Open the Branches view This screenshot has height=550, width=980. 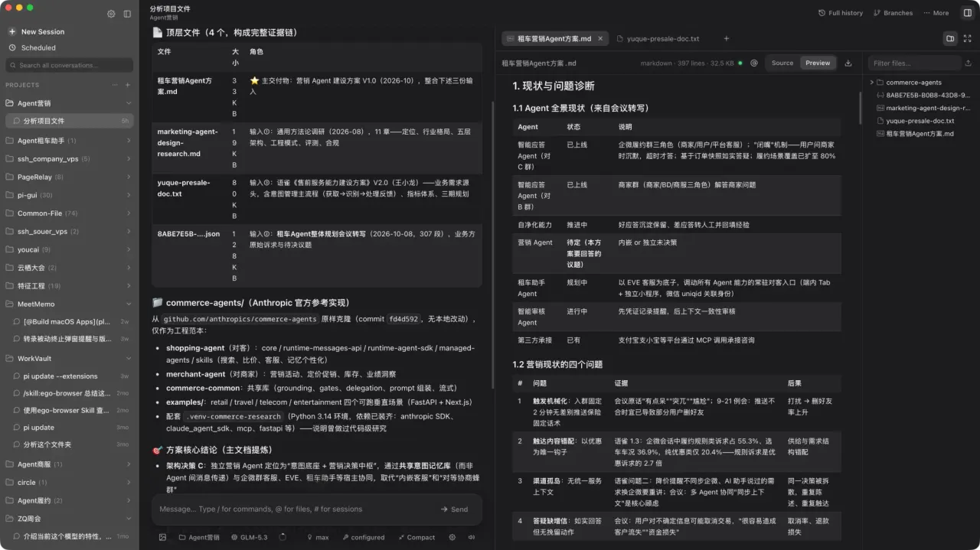point(893,13)
